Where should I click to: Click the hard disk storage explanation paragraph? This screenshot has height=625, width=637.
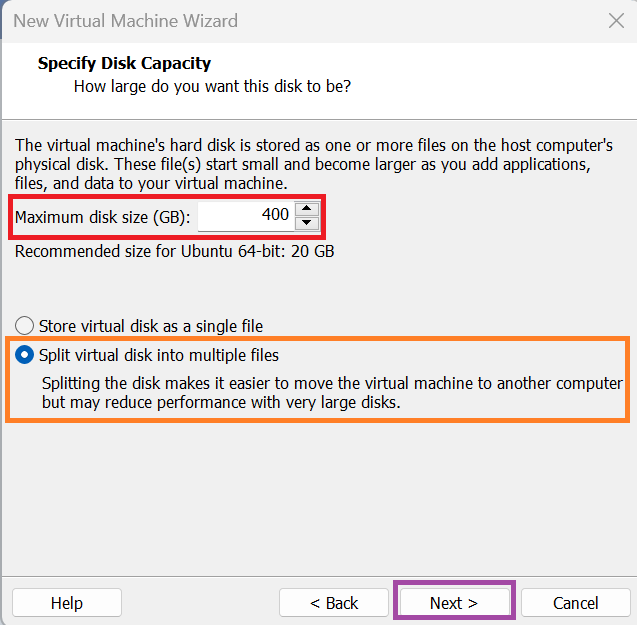pyautogui.click(x=314, y=164)
